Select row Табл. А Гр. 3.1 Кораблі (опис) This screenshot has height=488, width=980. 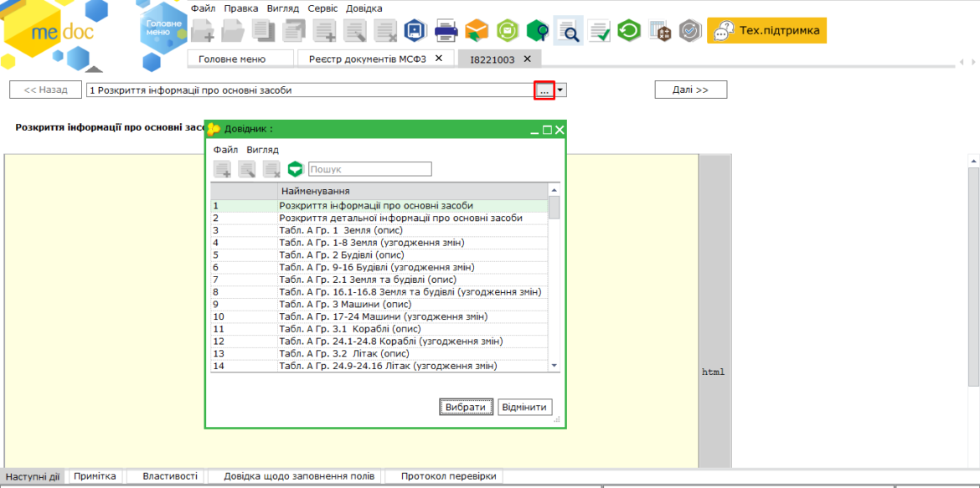coord(379,329)
